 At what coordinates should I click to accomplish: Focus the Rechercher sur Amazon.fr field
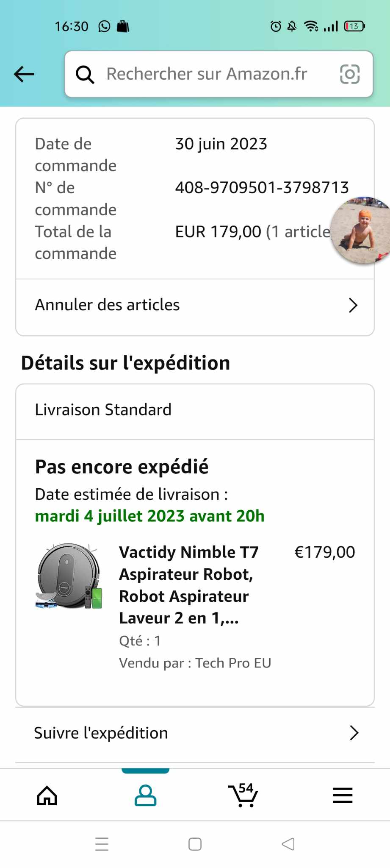[207, 74]
